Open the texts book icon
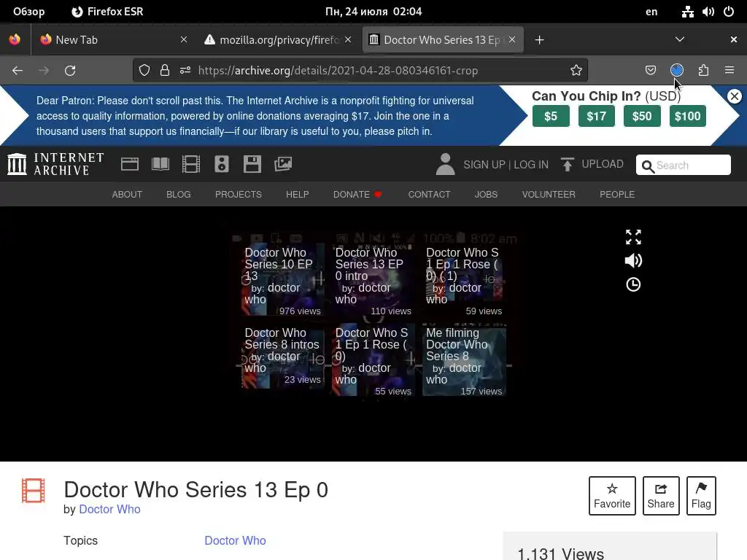Viewport: 747px width, 560px height. (x=160, y=164)
